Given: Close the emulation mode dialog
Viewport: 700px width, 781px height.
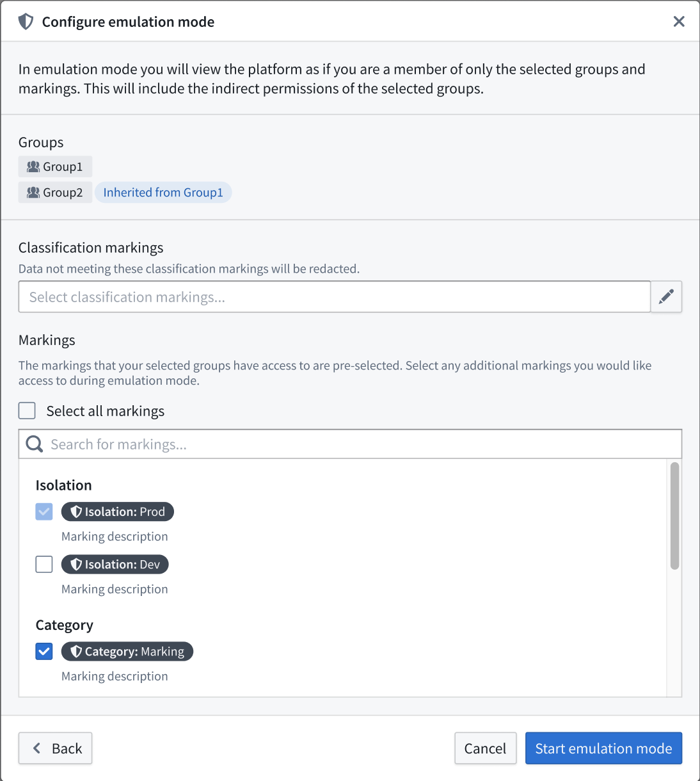Looking at the screenshot, I should 679,22.
